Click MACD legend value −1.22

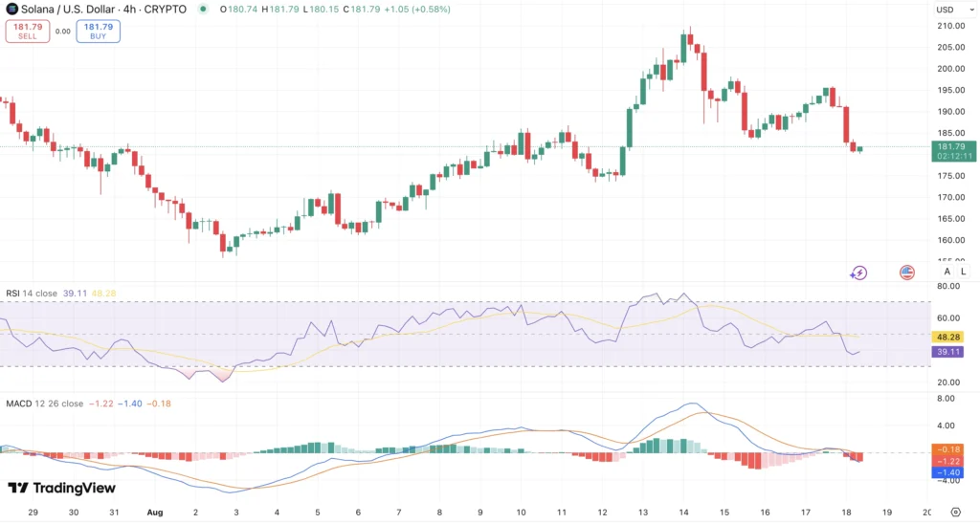[101, 404]
